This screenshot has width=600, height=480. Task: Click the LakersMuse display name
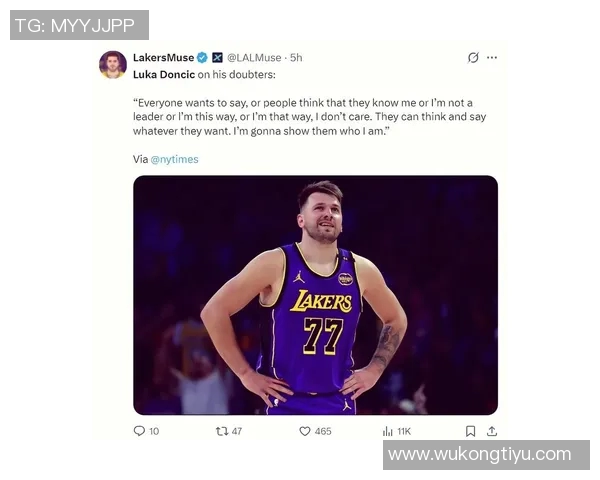pyautogui.click(x=163, y=58)
